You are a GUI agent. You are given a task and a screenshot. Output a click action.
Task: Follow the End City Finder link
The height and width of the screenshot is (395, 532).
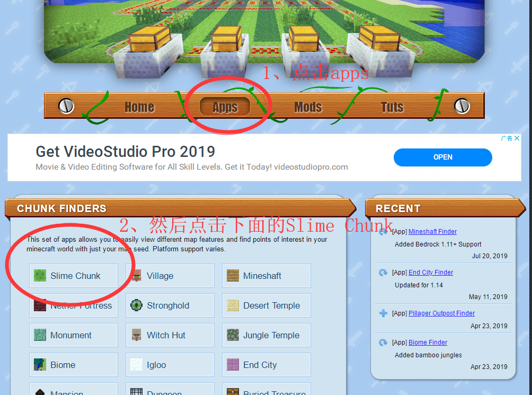pos(431,273)
